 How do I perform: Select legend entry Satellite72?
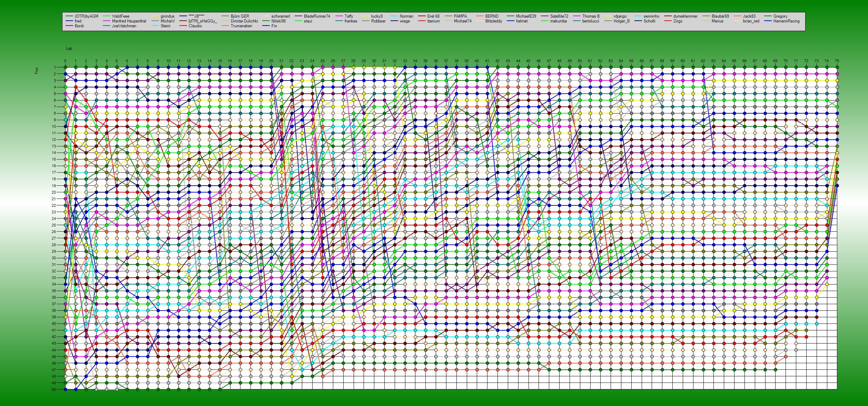(559, 16)
